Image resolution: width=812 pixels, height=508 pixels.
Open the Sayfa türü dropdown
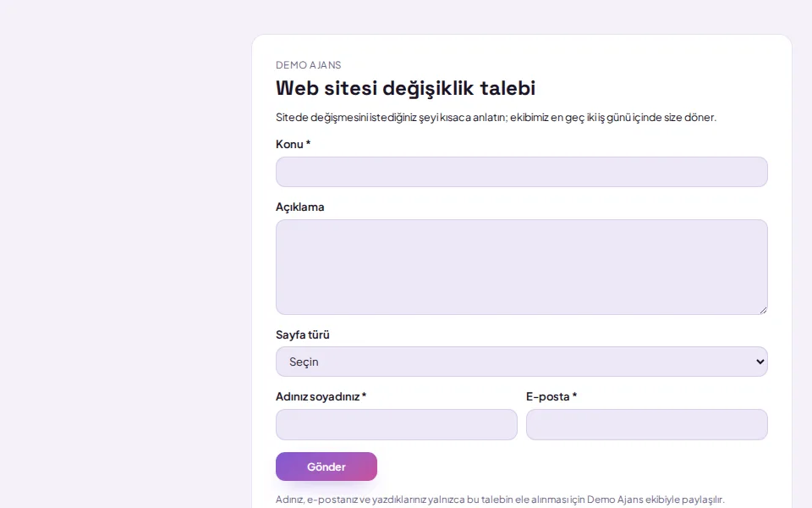tap(522, 362)
